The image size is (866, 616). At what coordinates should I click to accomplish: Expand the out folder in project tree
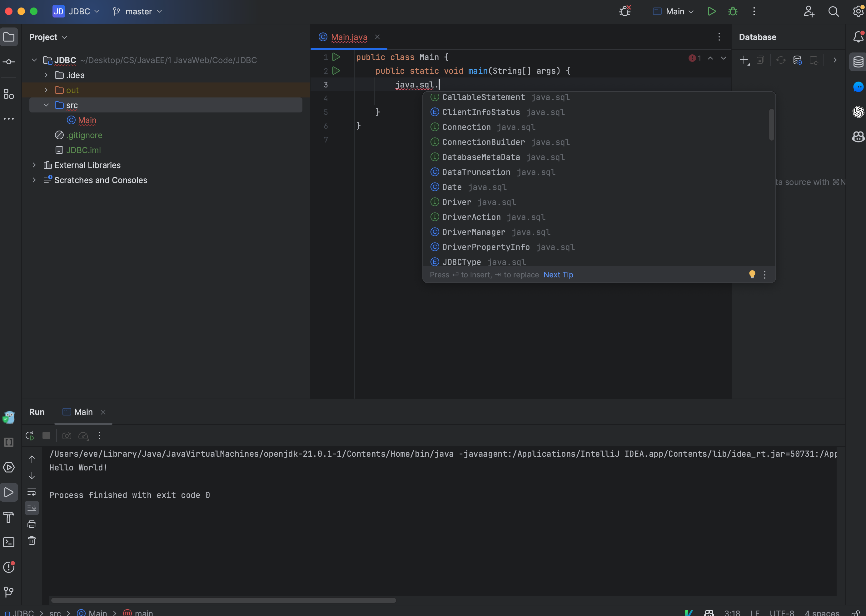[x=45, y=90]
